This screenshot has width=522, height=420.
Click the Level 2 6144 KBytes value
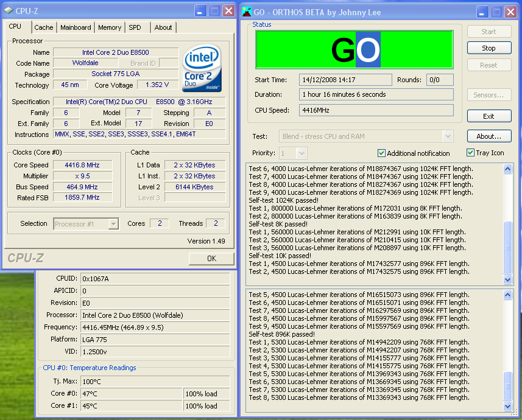tap(195, 187)
